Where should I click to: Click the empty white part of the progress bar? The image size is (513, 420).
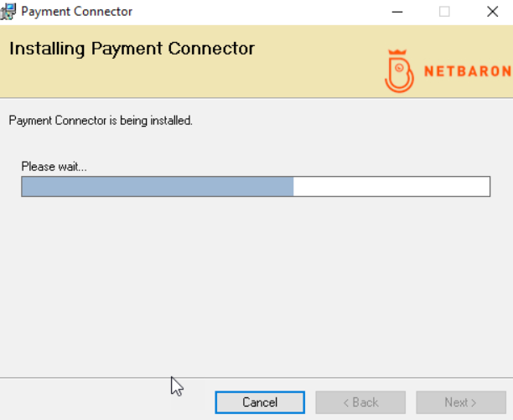[x=391, y=186]
